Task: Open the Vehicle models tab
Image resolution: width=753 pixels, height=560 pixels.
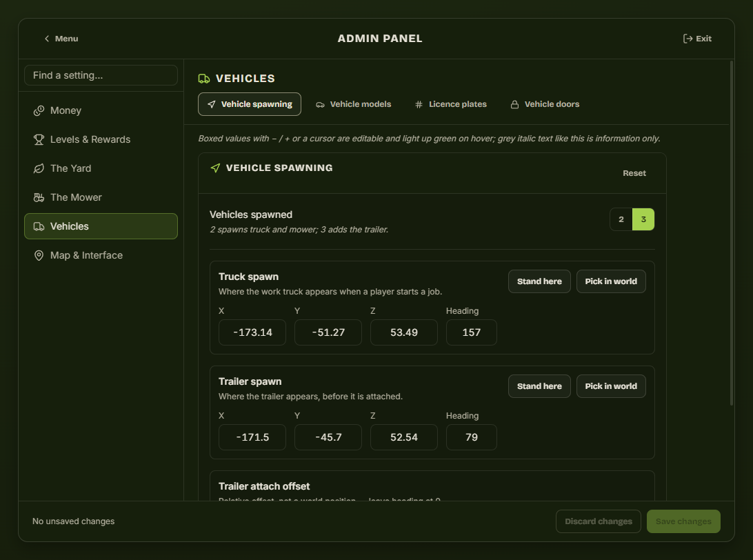Action: tap(354, 104)
